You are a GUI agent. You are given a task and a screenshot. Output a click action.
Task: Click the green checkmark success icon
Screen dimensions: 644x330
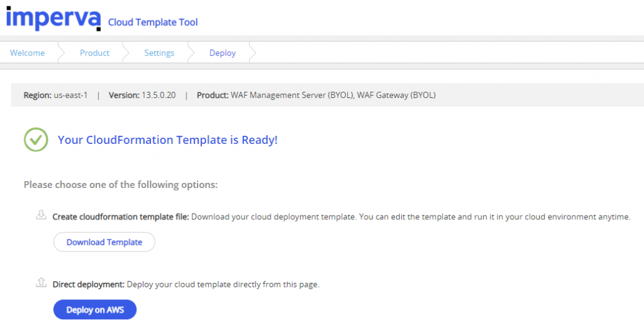tap(36, 140)
